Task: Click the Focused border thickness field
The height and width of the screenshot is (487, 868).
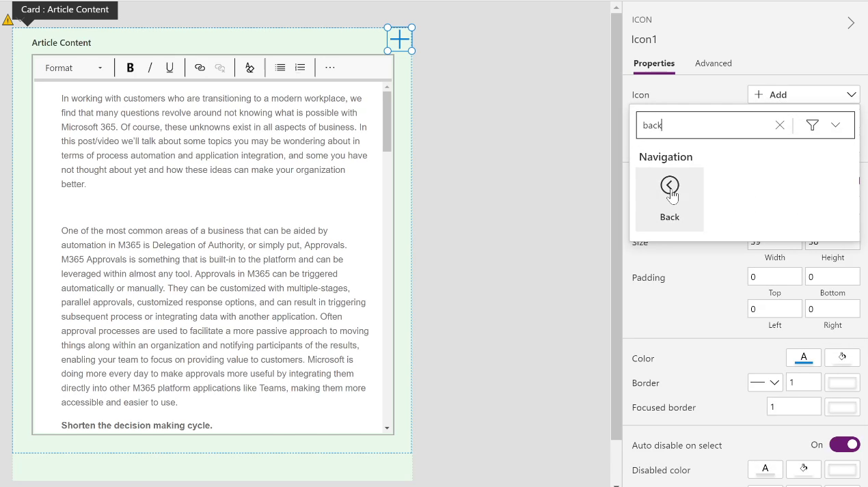Action: 794,407
